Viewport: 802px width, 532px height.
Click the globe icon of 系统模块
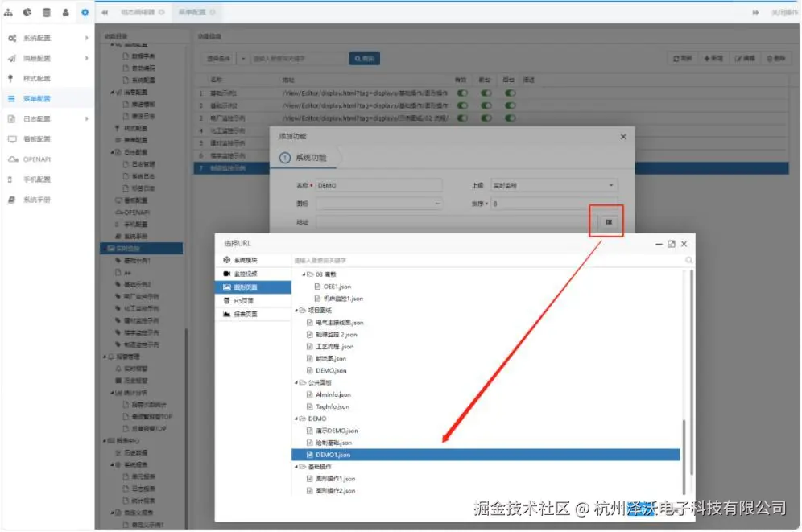[x=226, y=260]
